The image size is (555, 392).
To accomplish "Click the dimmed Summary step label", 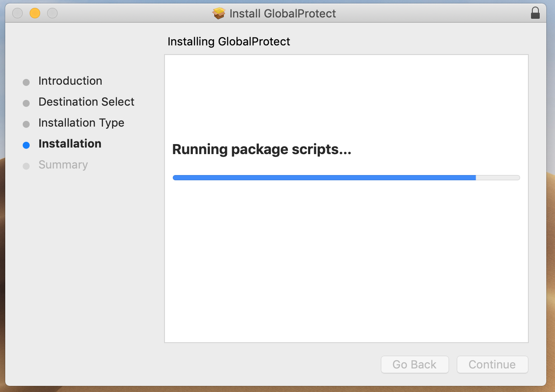I will (x=63, y=165).
